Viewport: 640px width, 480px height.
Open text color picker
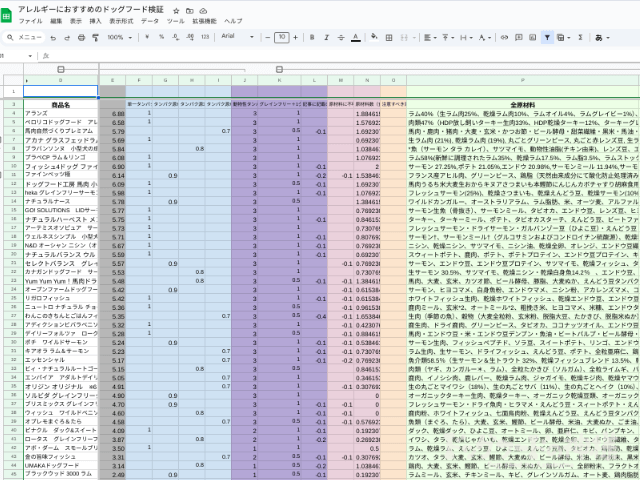point(356,38)
